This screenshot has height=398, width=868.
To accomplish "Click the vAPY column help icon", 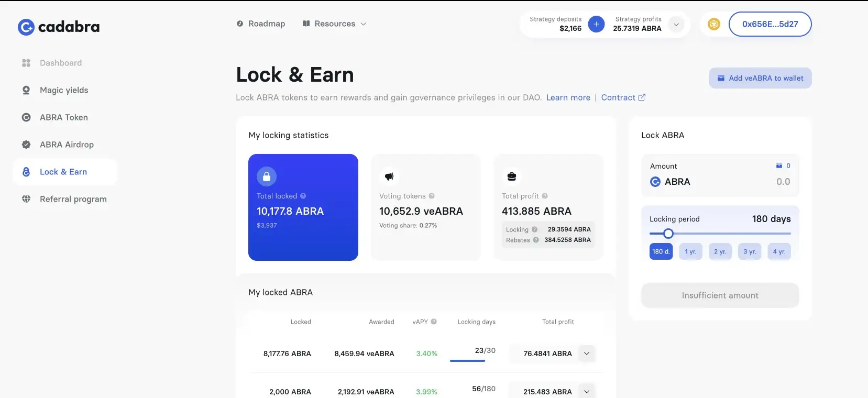I will coord(434,322).
